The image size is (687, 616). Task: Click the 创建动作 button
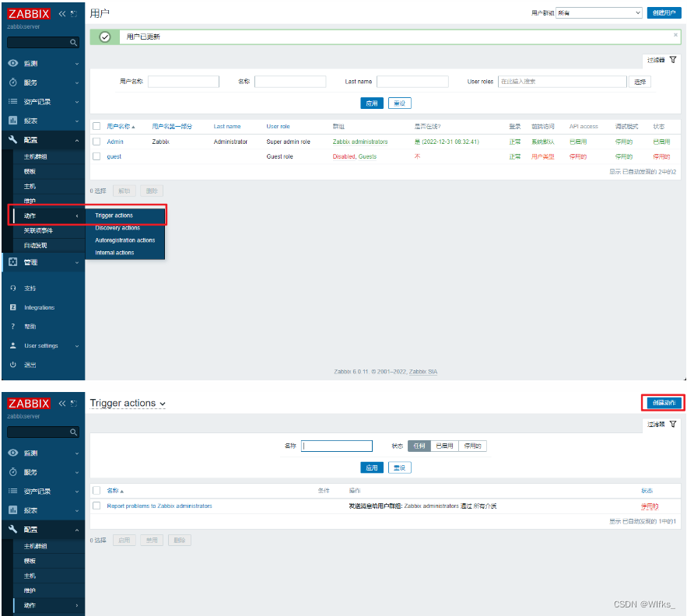pos(664,403)
